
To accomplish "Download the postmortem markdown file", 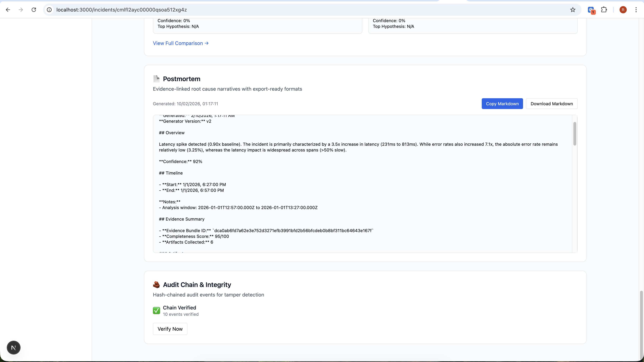I will [551, 104].
